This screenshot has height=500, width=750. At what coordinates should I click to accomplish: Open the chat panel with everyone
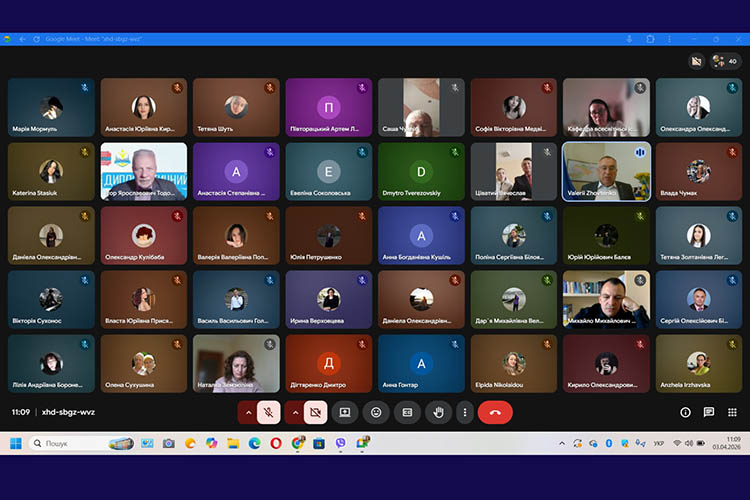(x=708, y=411)
